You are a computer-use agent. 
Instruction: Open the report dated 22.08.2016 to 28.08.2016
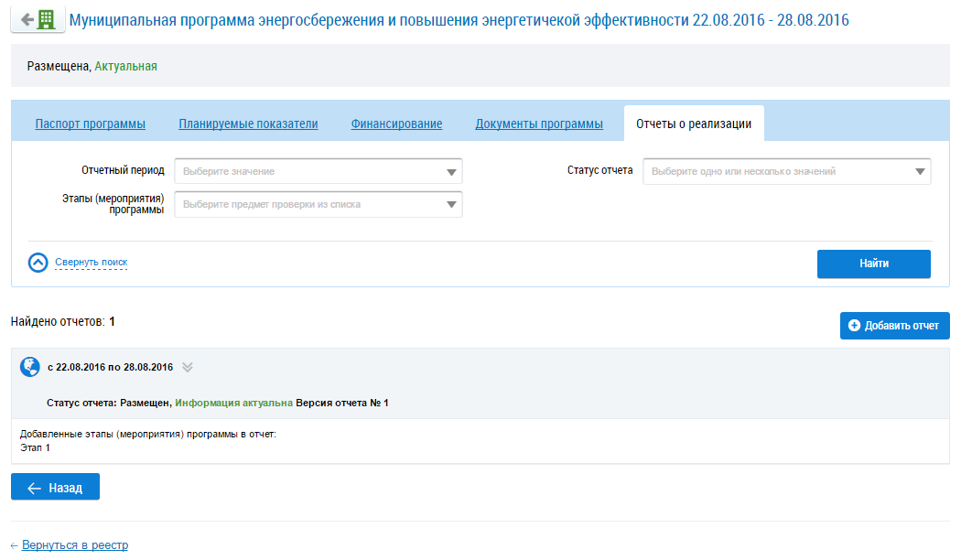pos(110,368)
